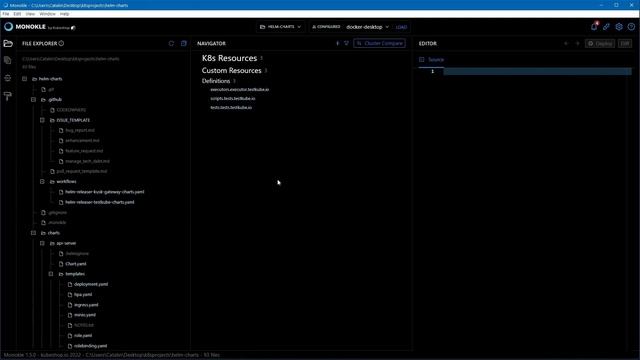The image size is (640, 360).
Task: Navigate forward arrow in Editor header
Action: pos(577,43)
